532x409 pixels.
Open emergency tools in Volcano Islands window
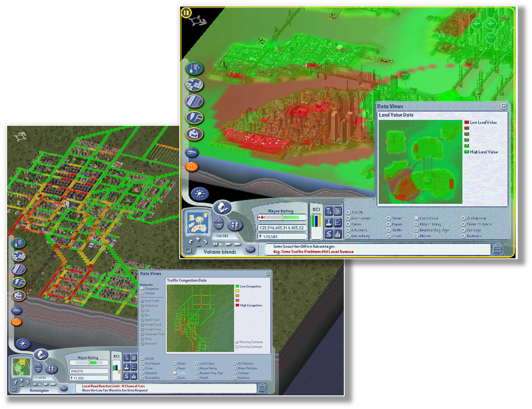pos(192,167)
